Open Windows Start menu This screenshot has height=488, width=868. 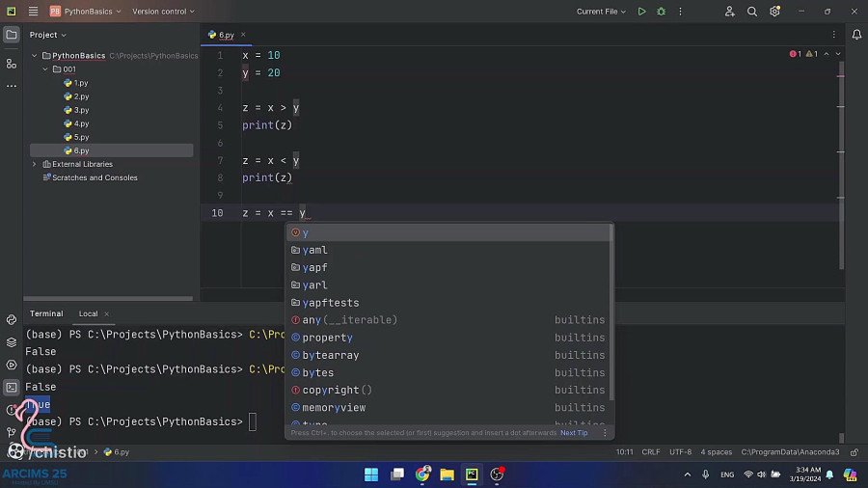371,474
